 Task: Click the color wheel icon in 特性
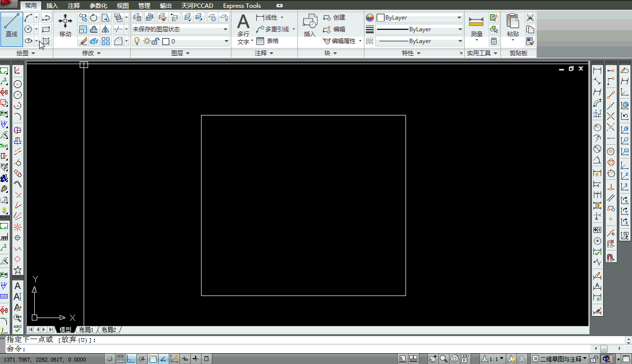pyautogui.click(x=370, y=18)
